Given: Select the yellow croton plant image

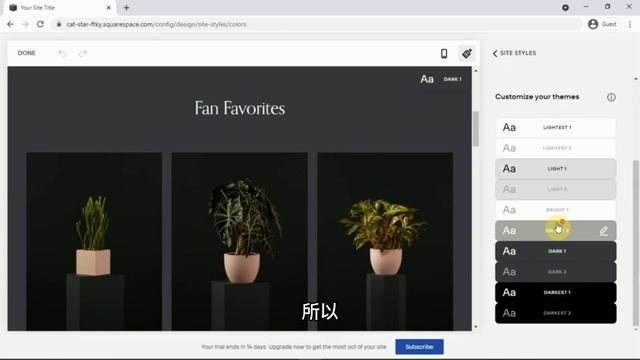Looking at the screenshot, I should coord(385,241).
